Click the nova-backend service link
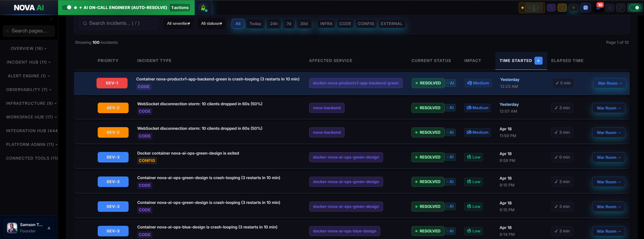This screenshot has width=644, height=239. [x=327, y=108]
